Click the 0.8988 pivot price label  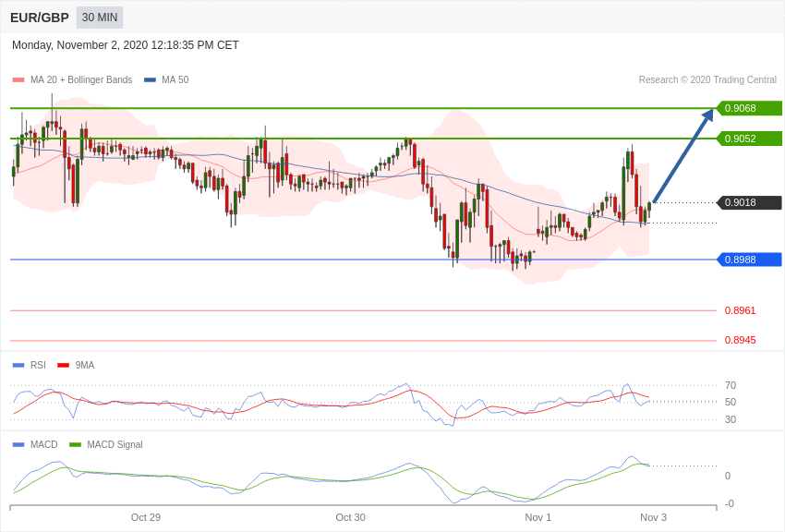pos(750,260)
